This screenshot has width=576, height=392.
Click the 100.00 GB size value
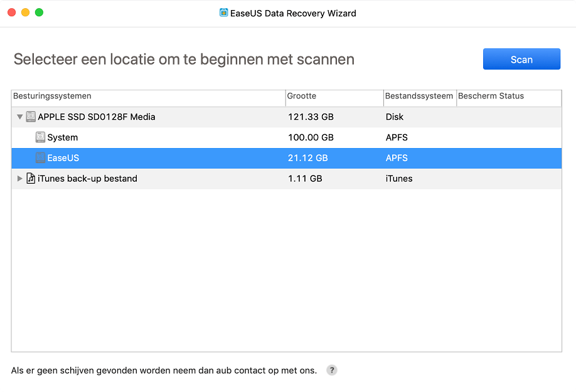[x=311, y=137]
